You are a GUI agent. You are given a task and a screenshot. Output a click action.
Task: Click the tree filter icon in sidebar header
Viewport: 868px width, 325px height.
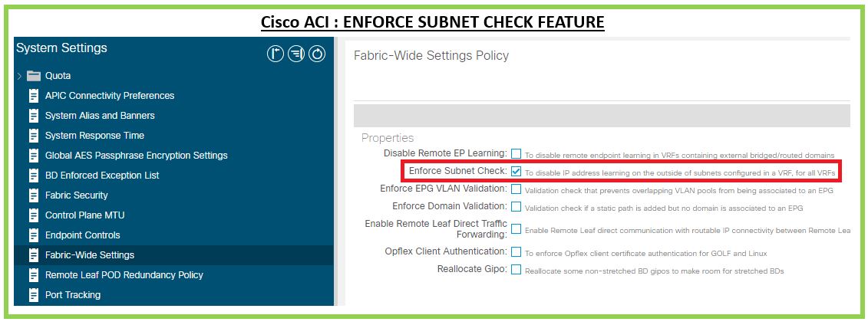pos(296,54)
